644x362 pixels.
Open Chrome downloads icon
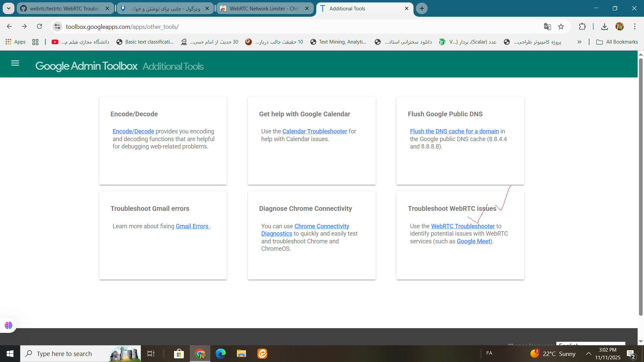click(x=604, y=27)
